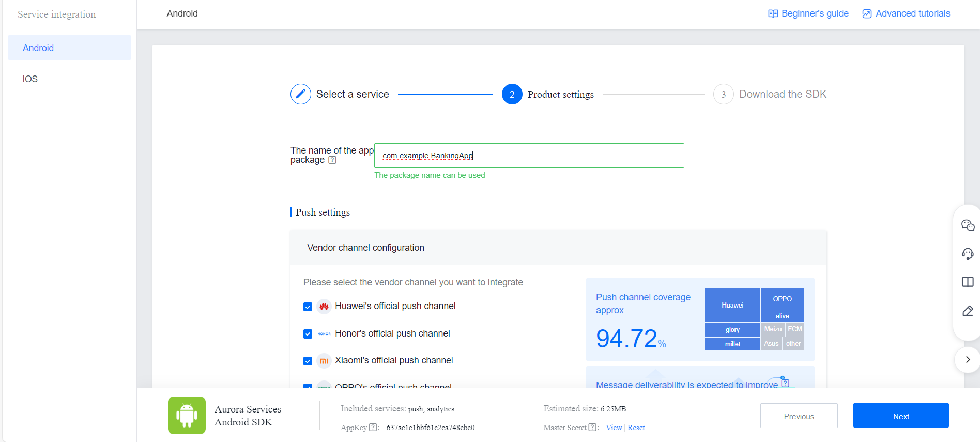Screen dimensions: 980x442
Task: Click the OPPO block in coverage chart
Action: [782, 299]
